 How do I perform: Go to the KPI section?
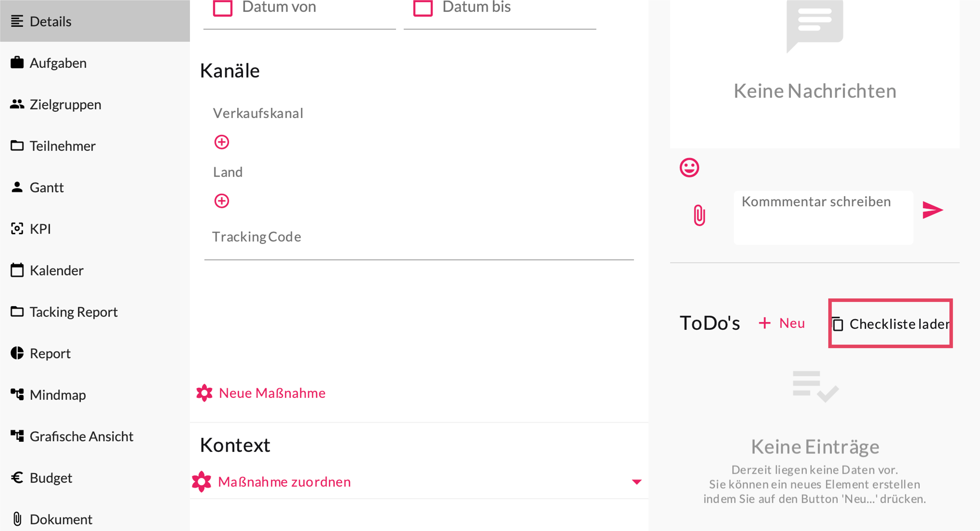tap(40, 229)
